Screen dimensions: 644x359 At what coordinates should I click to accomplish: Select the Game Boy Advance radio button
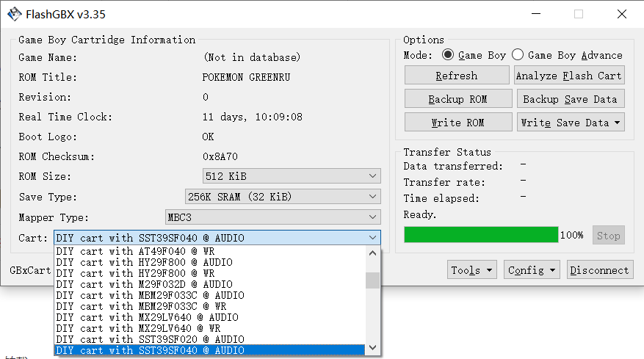coord(518,55)
